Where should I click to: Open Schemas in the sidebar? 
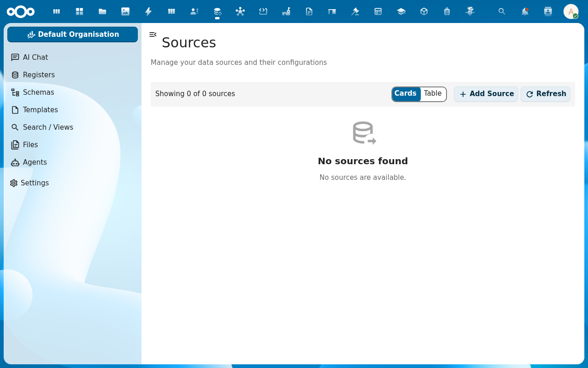[73, 92]
